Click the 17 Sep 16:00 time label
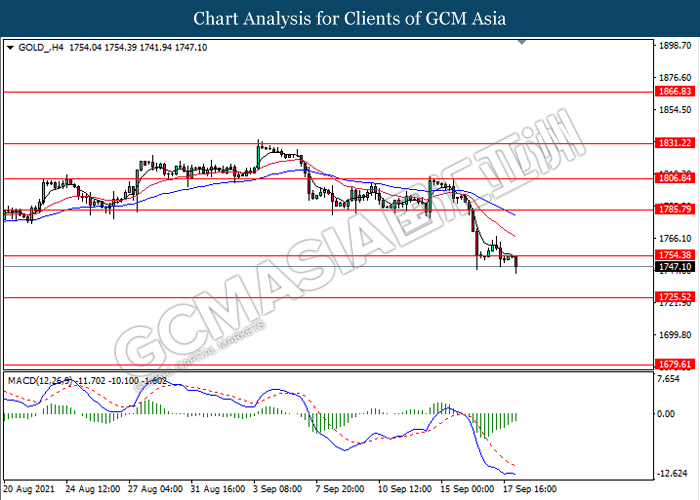 [530, 489]
